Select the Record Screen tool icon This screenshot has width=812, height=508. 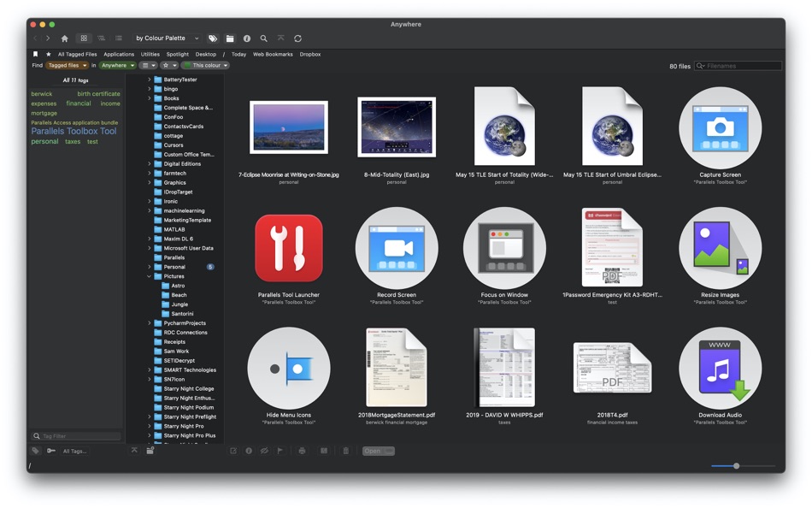pos(397,248)
